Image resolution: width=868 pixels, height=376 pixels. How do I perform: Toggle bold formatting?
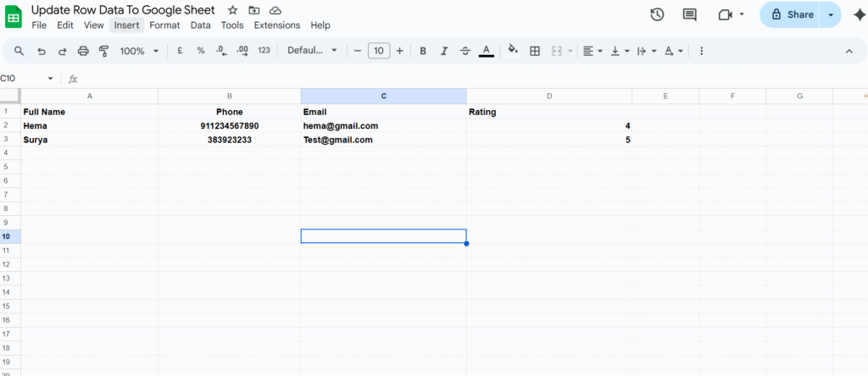423,51
